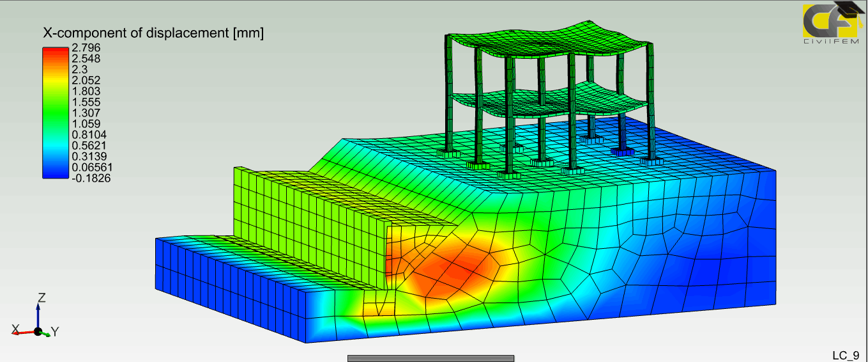
Task: Click the LC_9 load case label
Action: pos(845,355)
